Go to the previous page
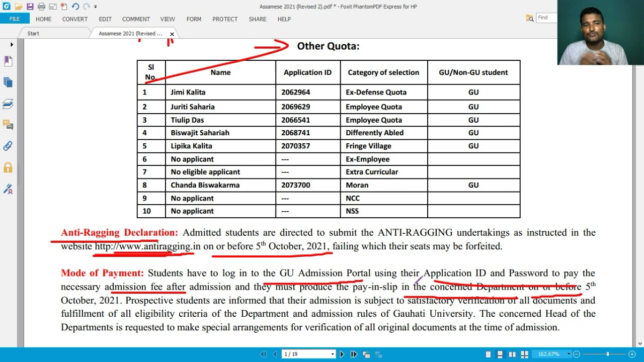Image resolution: width=644 pixels, height=362 pixels. [274, 354]
